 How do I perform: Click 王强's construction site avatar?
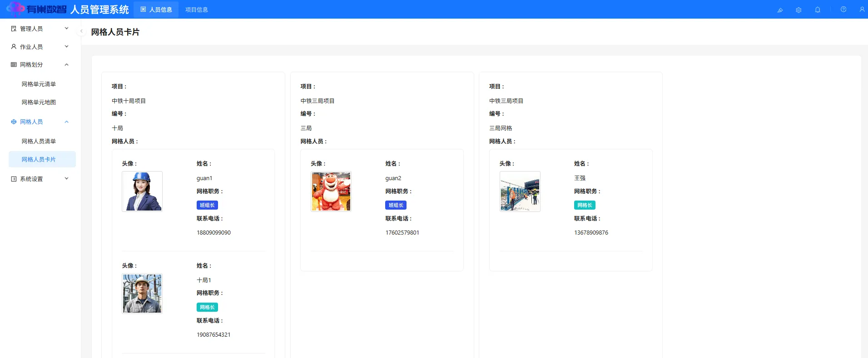tap(520, 191)
